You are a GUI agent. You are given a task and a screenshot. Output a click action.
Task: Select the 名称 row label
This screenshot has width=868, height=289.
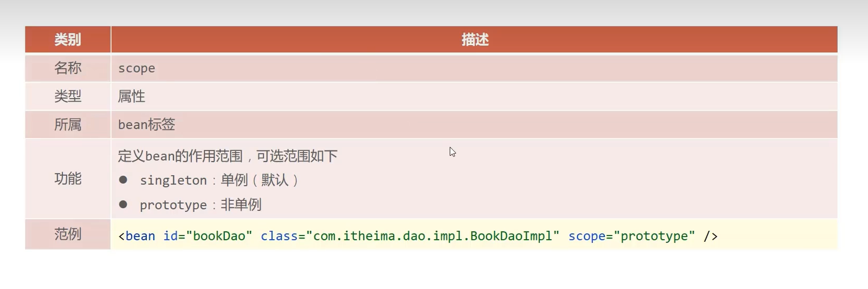click(68, 68)
